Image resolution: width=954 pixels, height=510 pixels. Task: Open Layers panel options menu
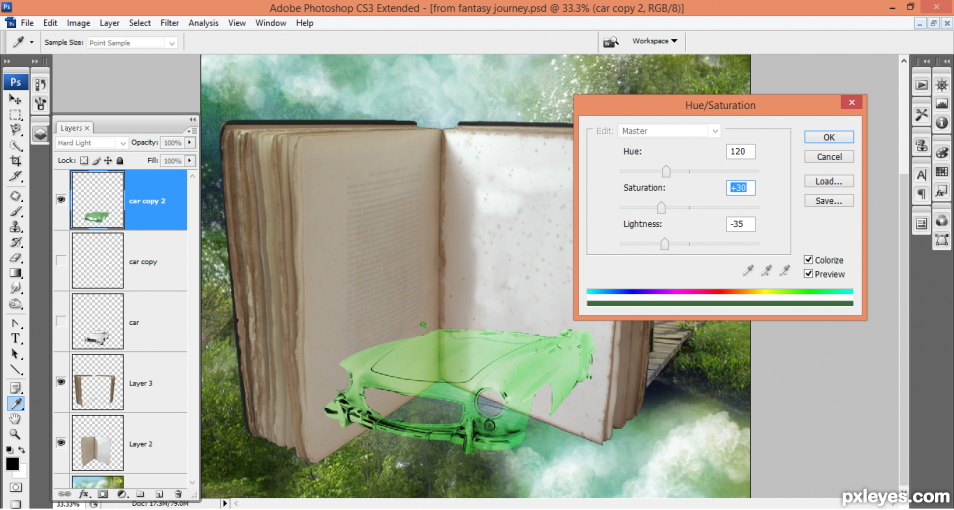tap(192, 130)
